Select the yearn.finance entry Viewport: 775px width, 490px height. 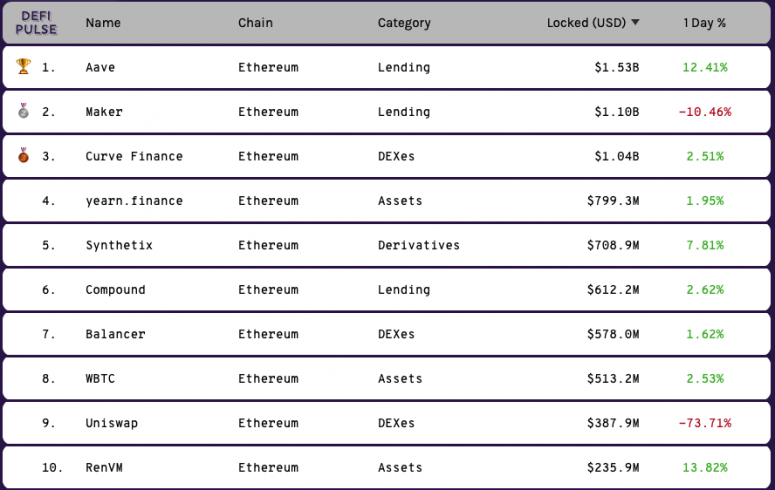point(134,201)
